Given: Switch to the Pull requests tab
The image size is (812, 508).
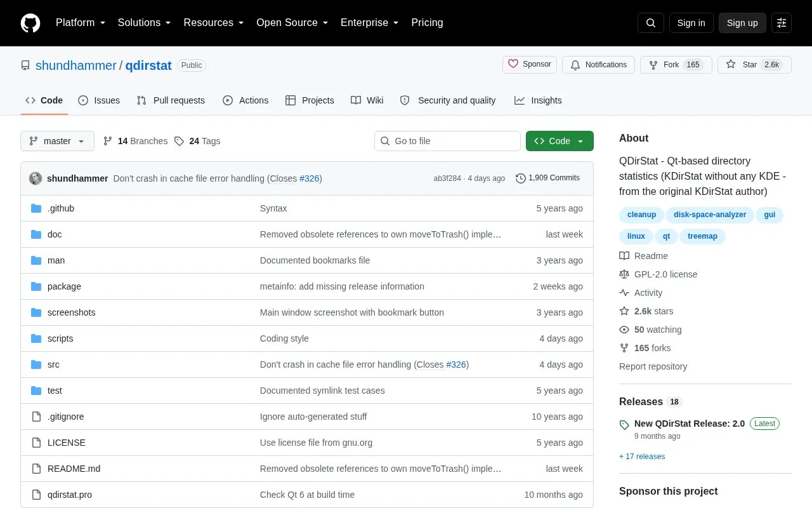Looking at the screenshot, I should click(171, 100).
